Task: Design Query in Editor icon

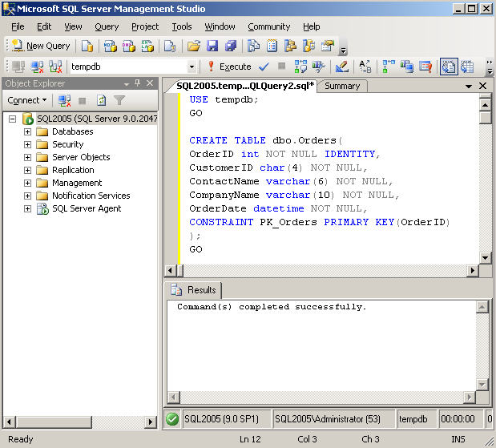Action: (x=342, y=67)
